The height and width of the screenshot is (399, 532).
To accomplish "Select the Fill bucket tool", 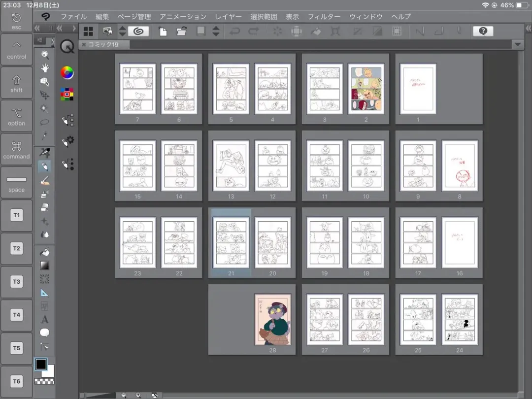I will (45, 252).
